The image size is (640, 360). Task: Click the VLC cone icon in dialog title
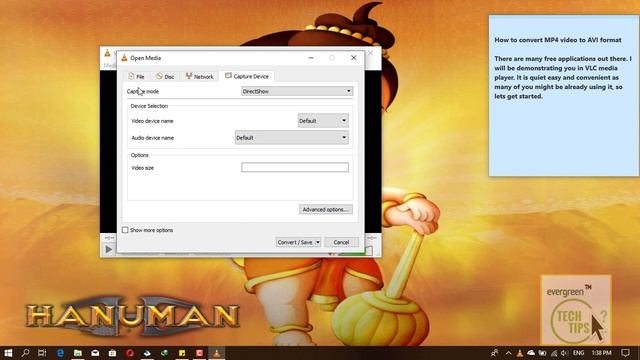click(x=124, y=58)
